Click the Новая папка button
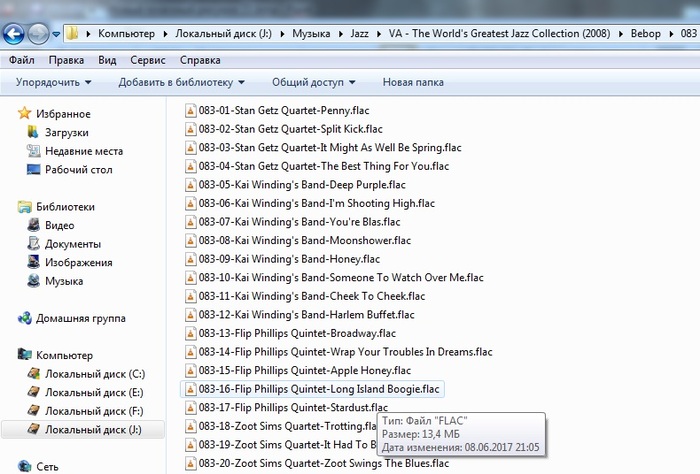700x474 pixels. (413, 82)
